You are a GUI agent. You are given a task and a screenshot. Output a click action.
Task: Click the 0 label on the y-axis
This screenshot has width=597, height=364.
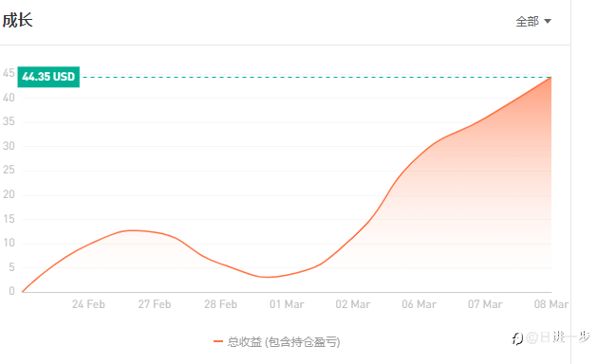click(x=11, y=291)
